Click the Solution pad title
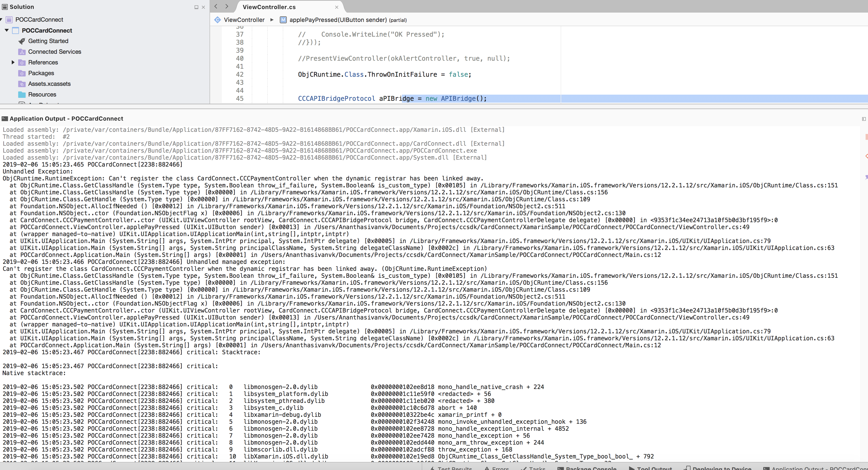Image resolution: width=868 pixels, height=470 pixels. pos(22,7)
